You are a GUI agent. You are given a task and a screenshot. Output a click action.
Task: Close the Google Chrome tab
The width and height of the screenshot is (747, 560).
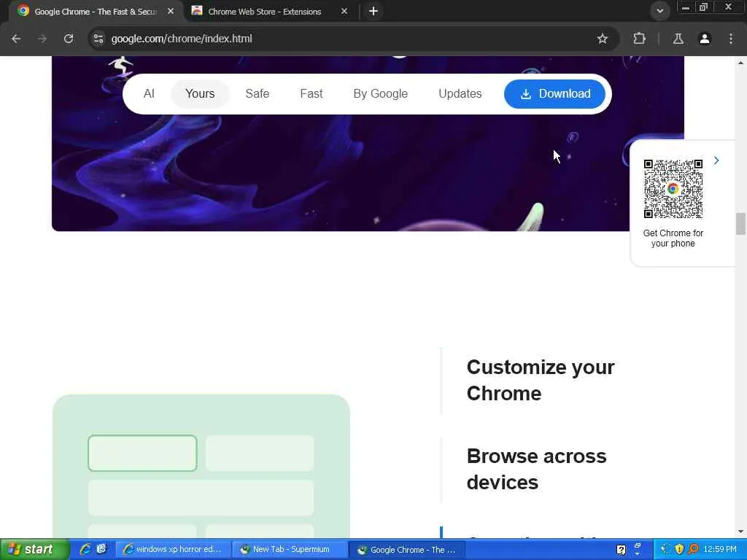[171, 11]
